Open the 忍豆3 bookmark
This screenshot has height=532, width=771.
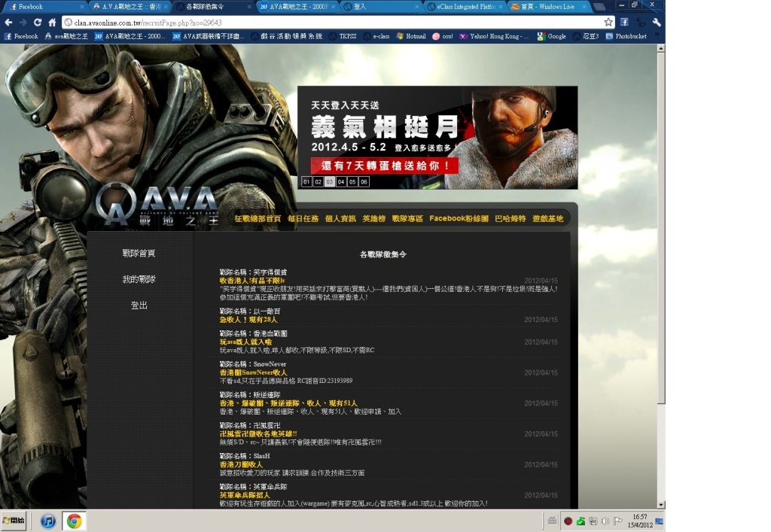(586, 36)
